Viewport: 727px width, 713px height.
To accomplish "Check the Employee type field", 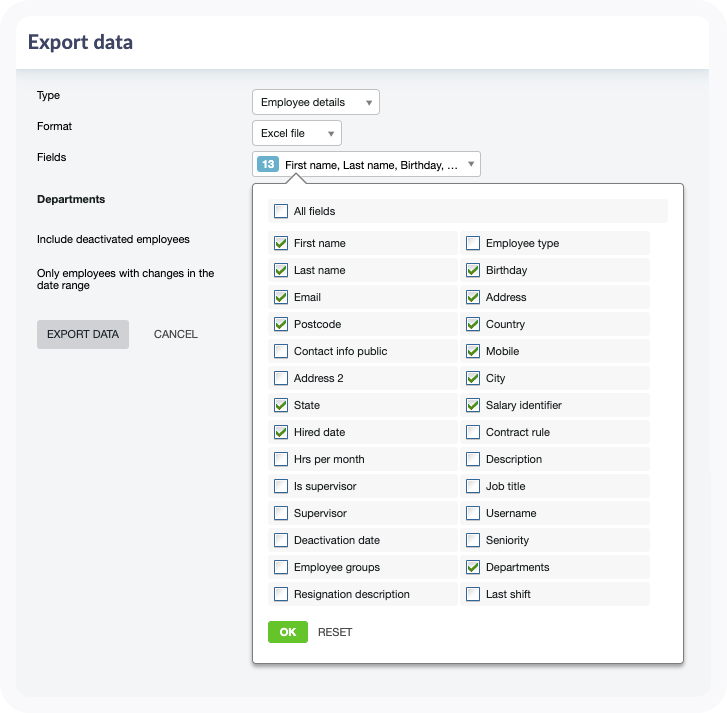I will [x=473, y=243].
